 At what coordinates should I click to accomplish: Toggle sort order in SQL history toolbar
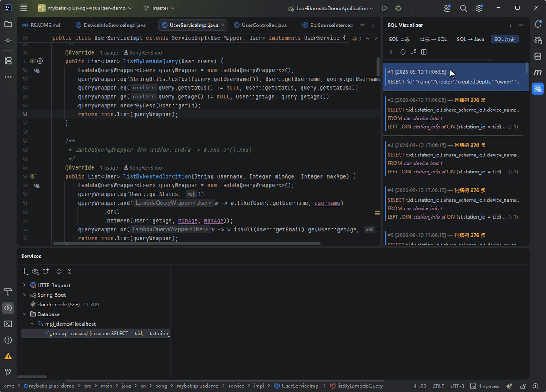413,52
